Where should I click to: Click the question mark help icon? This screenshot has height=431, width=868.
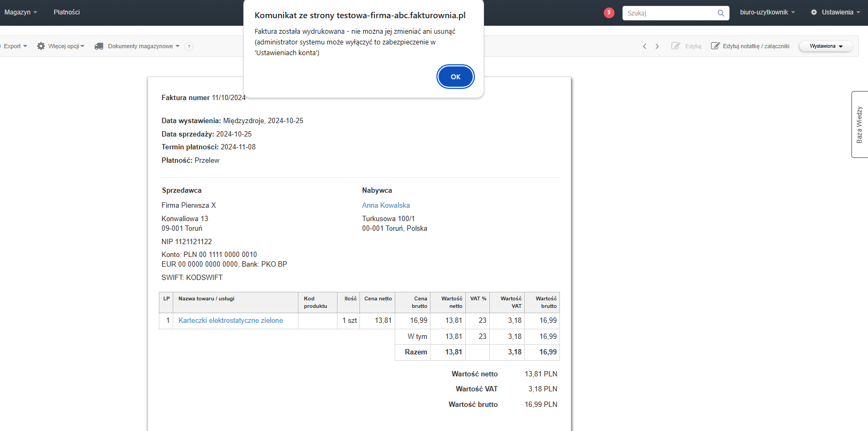[x=189, y=47]
